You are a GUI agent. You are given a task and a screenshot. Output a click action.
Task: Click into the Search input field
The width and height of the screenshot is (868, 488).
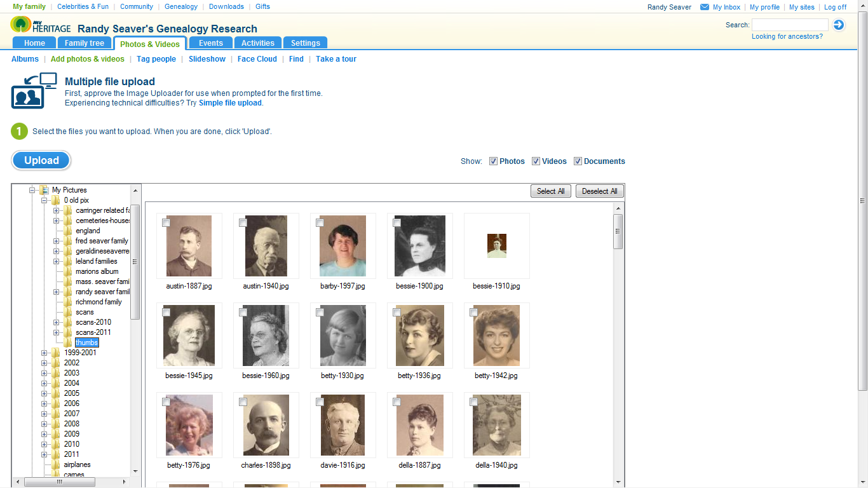(x=790, y=25)
